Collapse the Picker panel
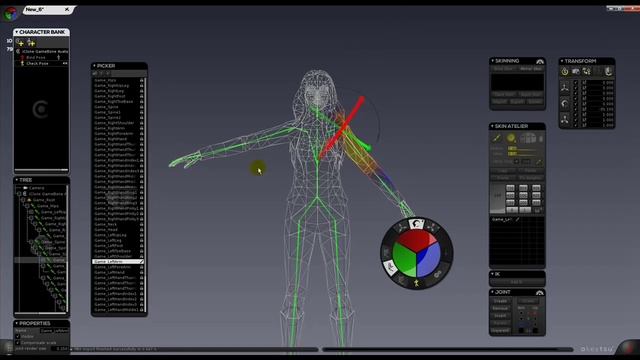The width and height of the screenshot is (640, 360). click(94, 66)
